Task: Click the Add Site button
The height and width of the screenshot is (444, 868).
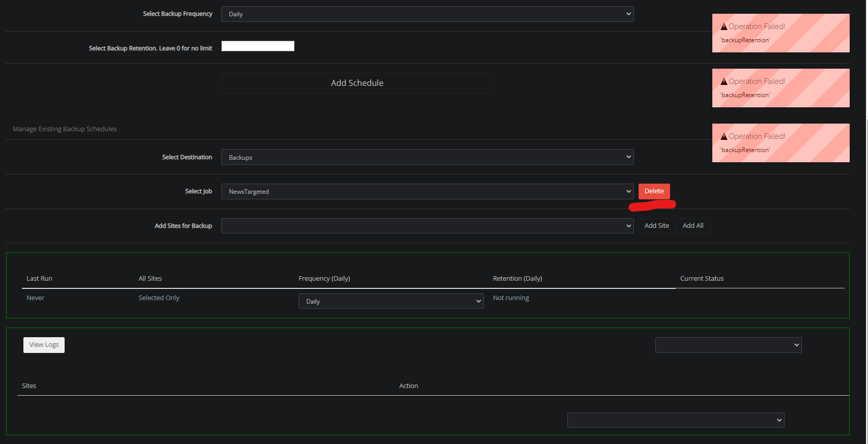Action: click(x=657, y=226)
